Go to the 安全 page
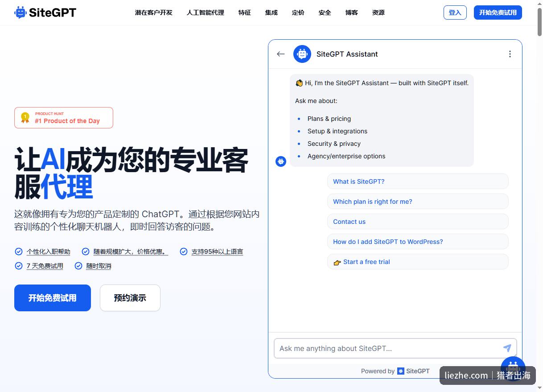 pyautogui.click(x=325, y=12)
